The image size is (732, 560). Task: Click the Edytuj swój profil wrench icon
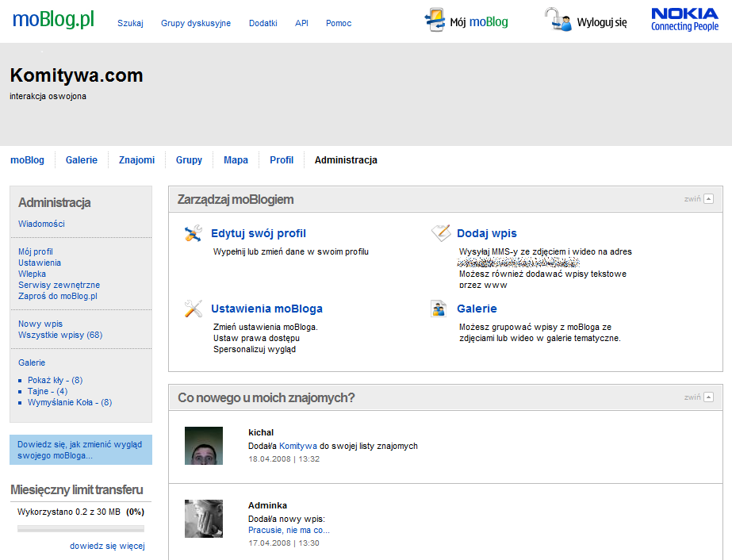coord(194,233)
